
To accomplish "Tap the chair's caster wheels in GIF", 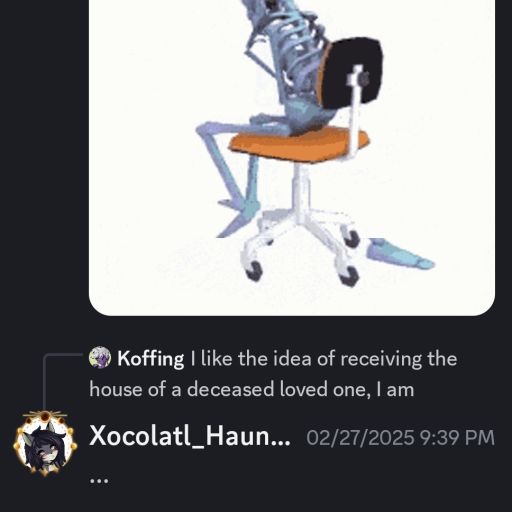I will (302, 255).
